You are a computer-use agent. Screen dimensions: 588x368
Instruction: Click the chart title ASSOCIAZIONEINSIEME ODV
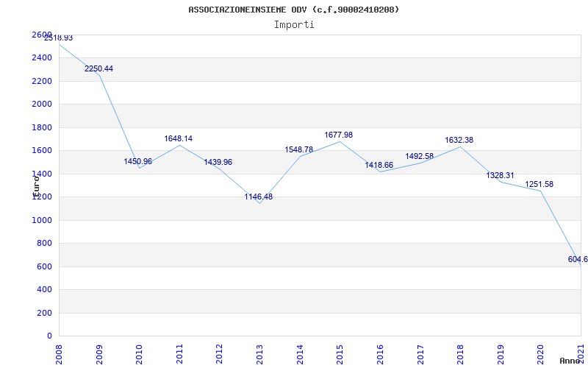pos(294,10)
